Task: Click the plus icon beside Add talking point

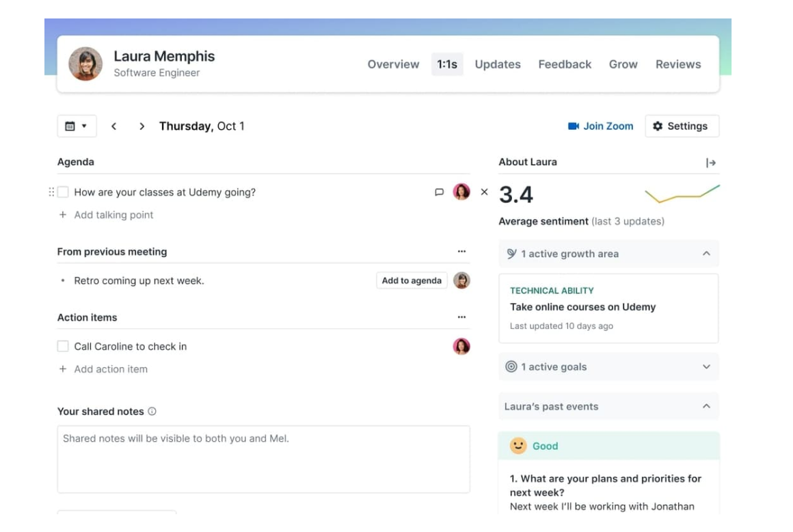Action: pyautogui.click(x=63, y=215)
